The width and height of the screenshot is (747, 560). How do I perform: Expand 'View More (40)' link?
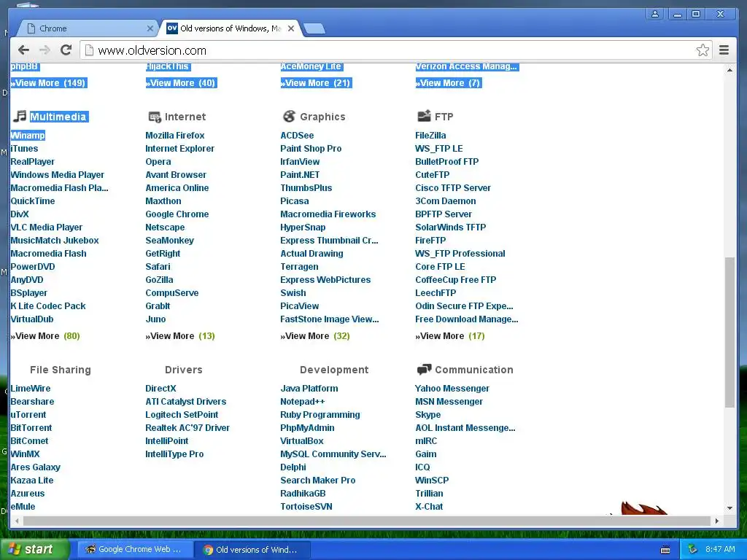[181, 83]
